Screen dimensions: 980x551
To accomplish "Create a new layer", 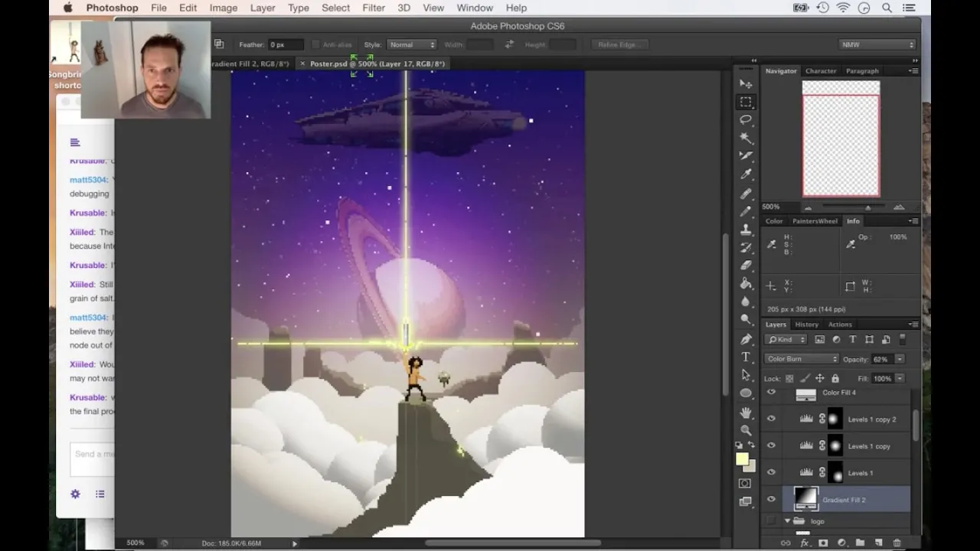I will tap(878, 543).
